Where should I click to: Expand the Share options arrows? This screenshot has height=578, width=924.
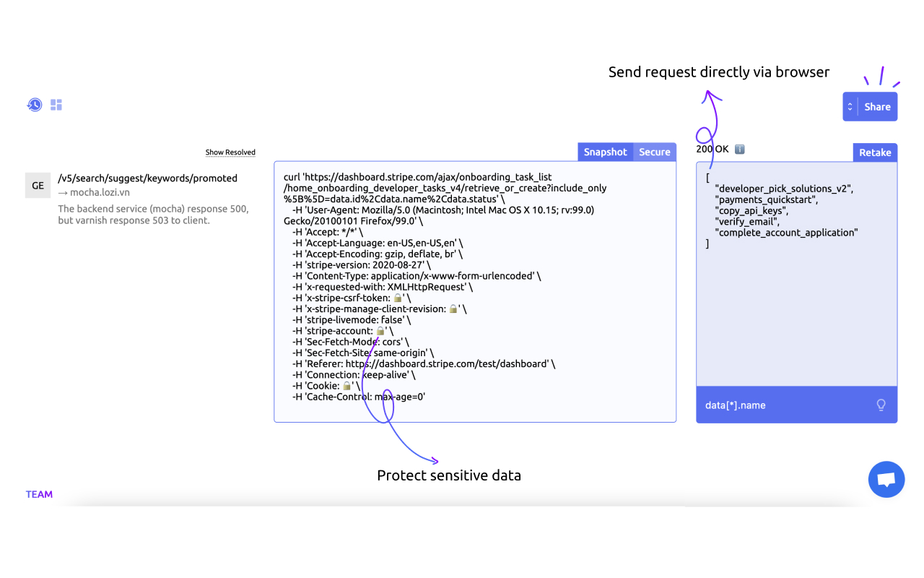[x=850, y=106]
